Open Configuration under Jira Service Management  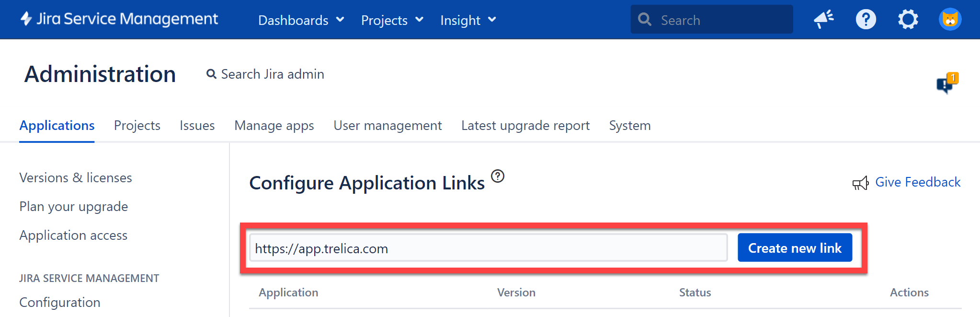click(60, 303)
